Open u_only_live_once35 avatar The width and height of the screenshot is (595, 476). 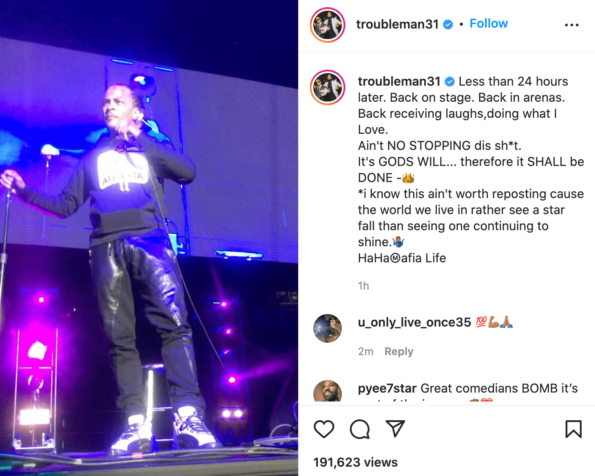coord(327,328)
